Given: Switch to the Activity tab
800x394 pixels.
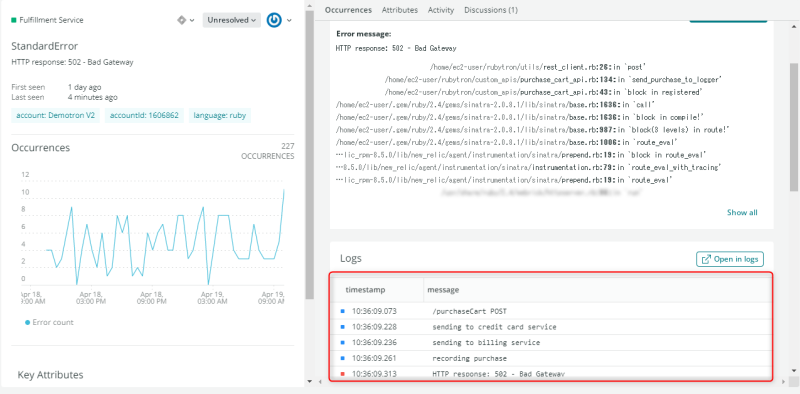Looking at the screenshot, I should coord(441,10).
